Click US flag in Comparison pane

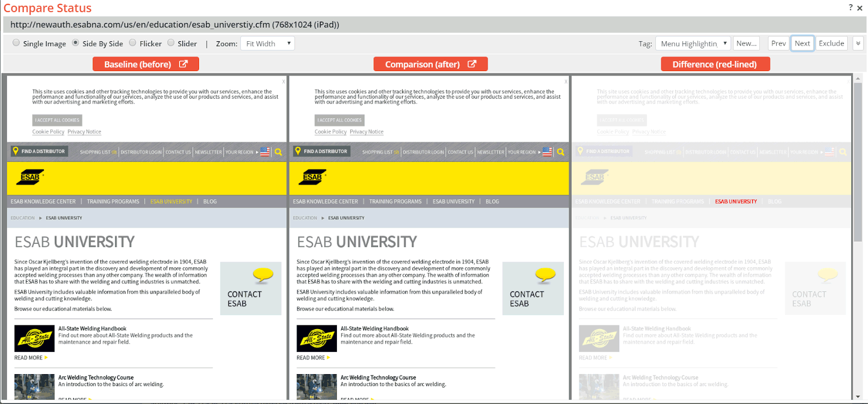tap(547, 152)
